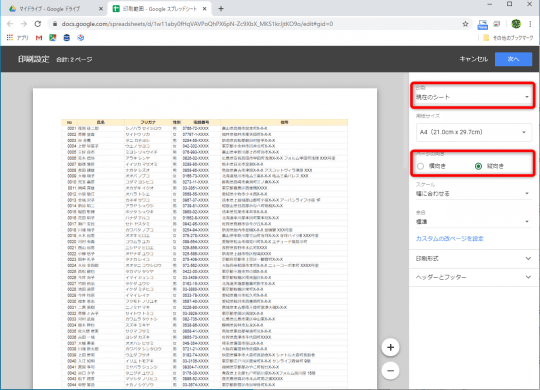
Task: Open the Gmail bookmark icon
Action: pyautogui.click(x=39, y=38)
